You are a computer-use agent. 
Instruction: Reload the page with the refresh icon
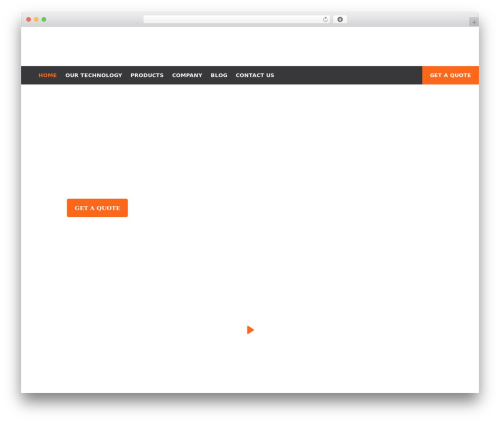pos(325,20)
